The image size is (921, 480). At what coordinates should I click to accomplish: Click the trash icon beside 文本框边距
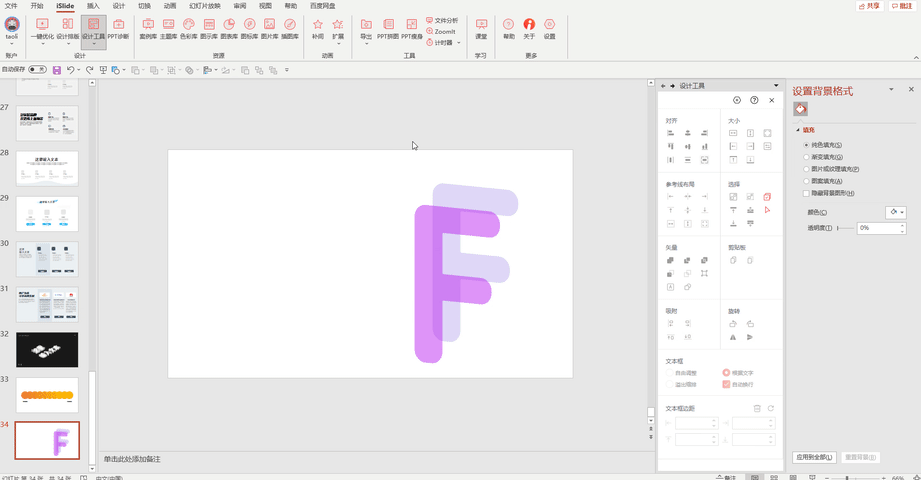pyautogui.click(x=757, y=408)
